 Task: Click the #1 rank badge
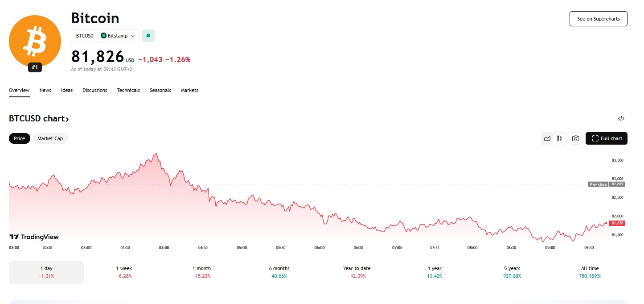coord(35,67)
